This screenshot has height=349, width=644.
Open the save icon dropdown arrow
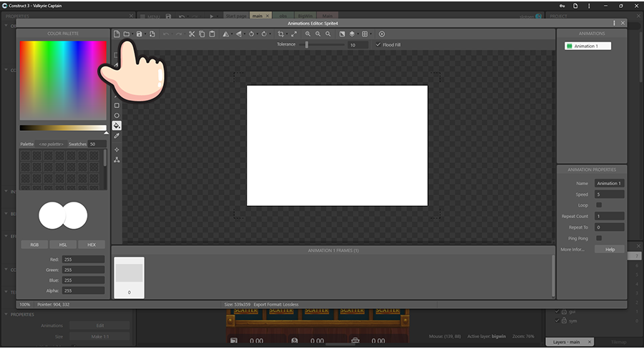pyautogui.click(x=145, y=34)
